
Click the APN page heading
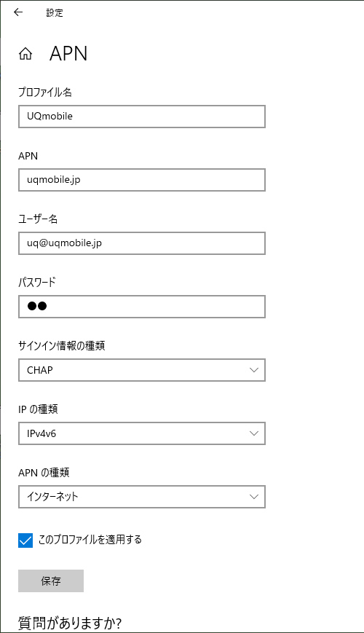point(68,54)
